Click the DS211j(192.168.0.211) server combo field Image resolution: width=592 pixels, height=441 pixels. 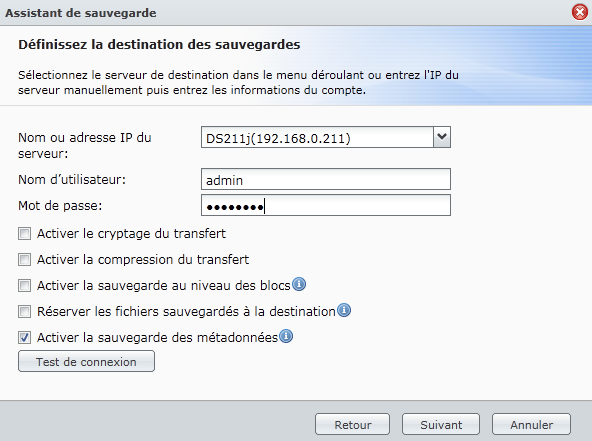[x=317, y=137]
